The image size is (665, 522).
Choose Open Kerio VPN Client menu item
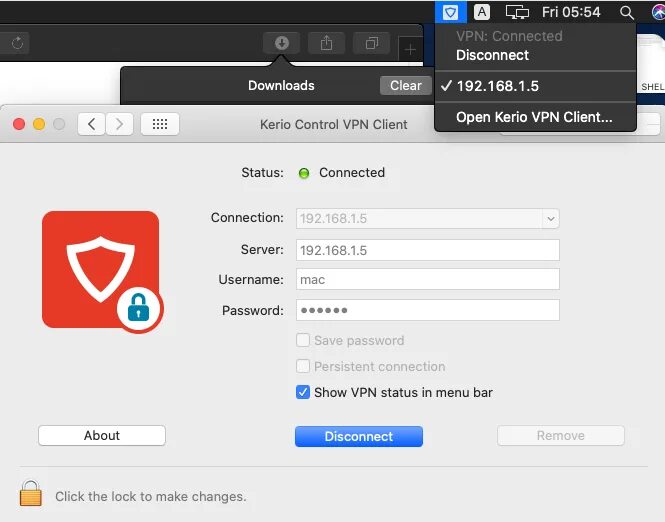tap(534, 117)
